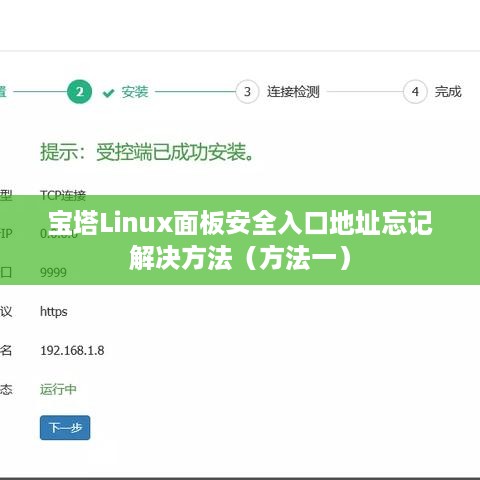Image resolution: width=480 pixels, height=480 pixels.
Task: Click the address 192.168.1.8
Action: (x=72, y=350)
